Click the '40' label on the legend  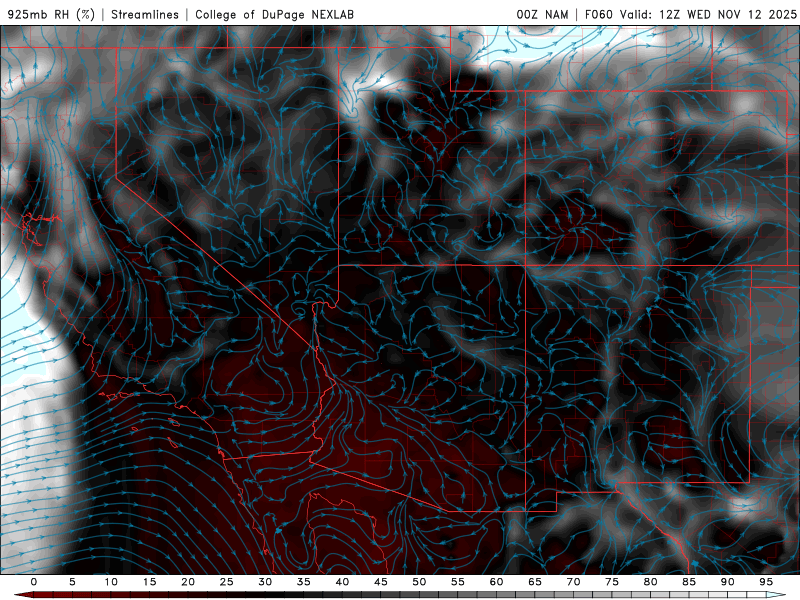[x=342, y=582]
